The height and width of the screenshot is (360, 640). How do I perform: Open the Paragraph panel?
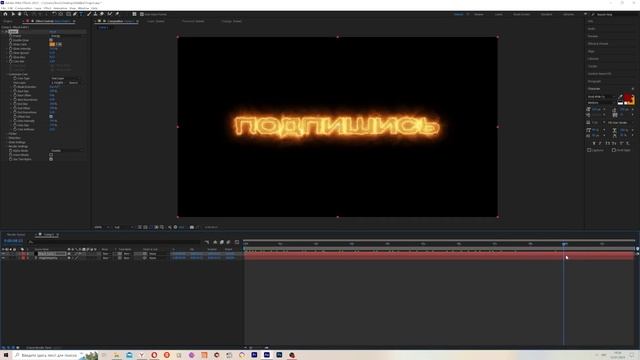pos(594,81)
